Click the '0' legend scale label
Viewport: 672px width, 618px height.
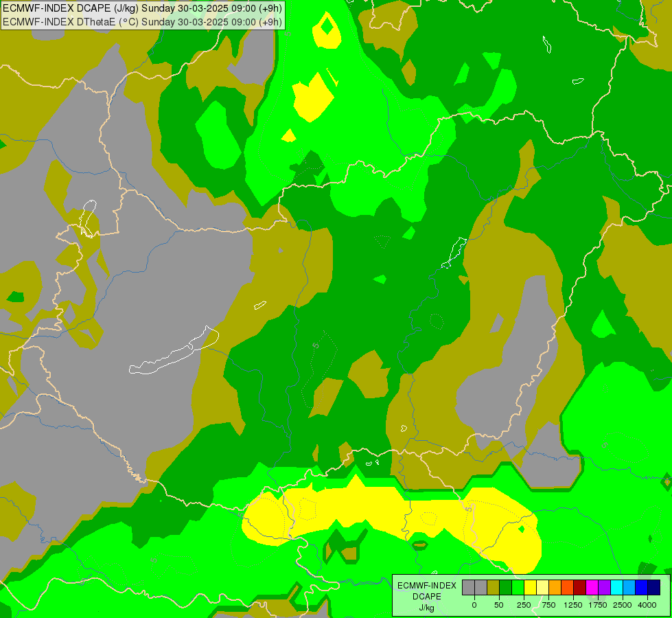pyautogui.click(x=474, y=605)
